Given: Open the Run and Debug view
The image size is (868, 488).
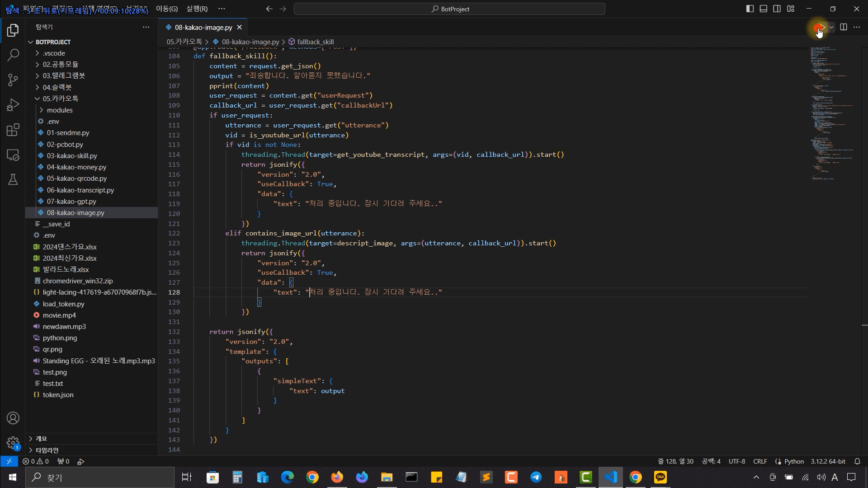Looking at the screenshot, I should click(x=13, y=105).
